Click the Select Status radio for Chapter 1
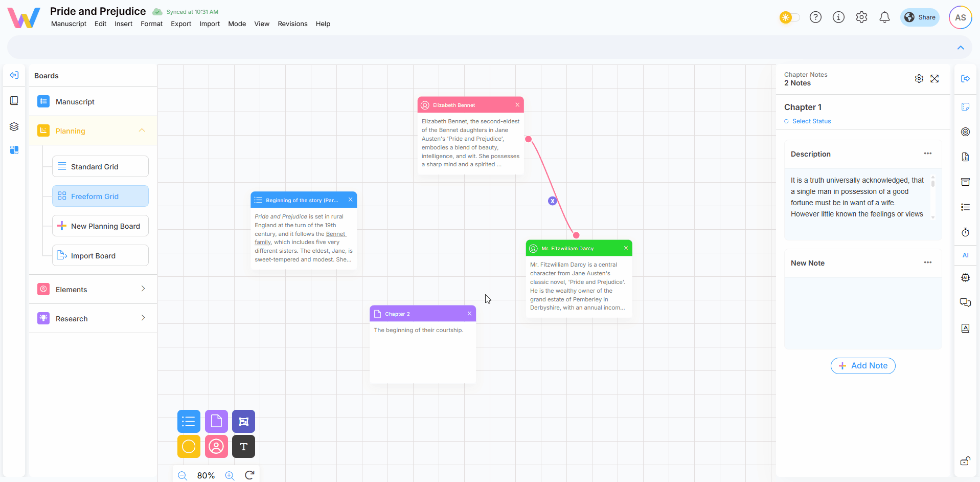The width and height of the screenshot is (980, 482). (786, 121)
